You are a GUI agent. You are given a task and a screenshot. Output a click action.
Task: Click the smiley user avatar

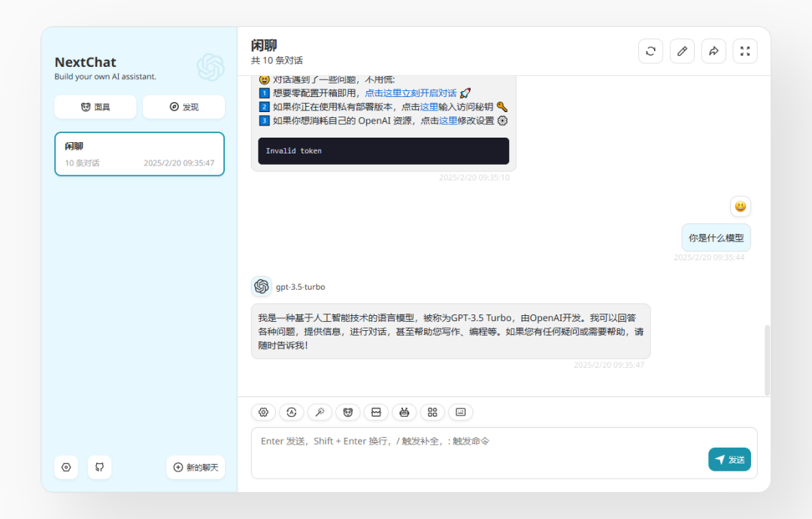(741, 206)
